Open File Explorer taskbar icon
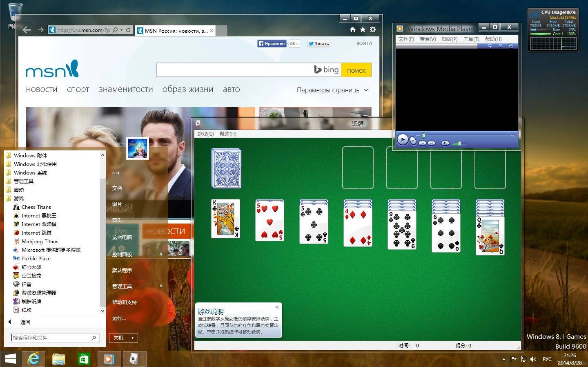This screenshot has height=367, width=588. pos(59,359)
